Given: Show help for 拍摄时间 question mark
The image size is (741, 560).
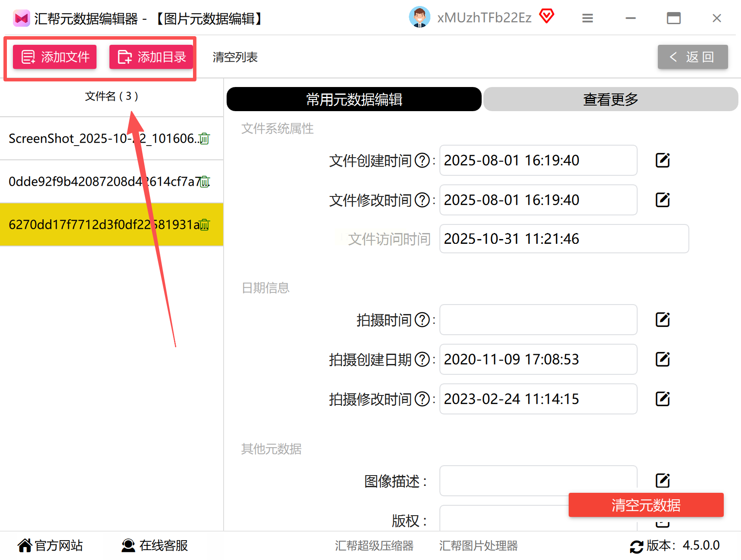Looking at the screenshot, I should point(422,320).
